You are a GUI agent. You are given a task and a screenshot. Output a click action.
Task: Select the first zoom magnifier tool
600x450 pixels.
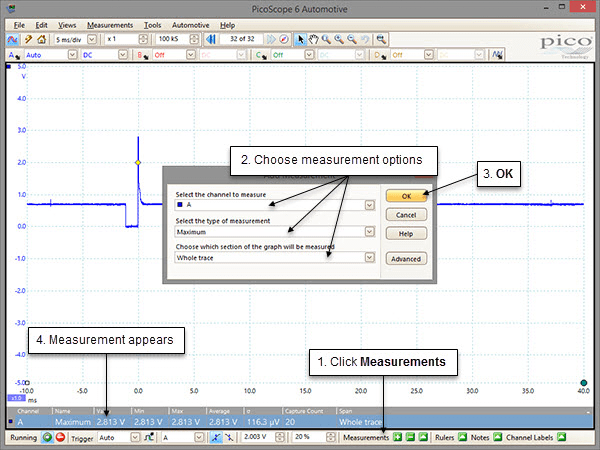[326, 39]
